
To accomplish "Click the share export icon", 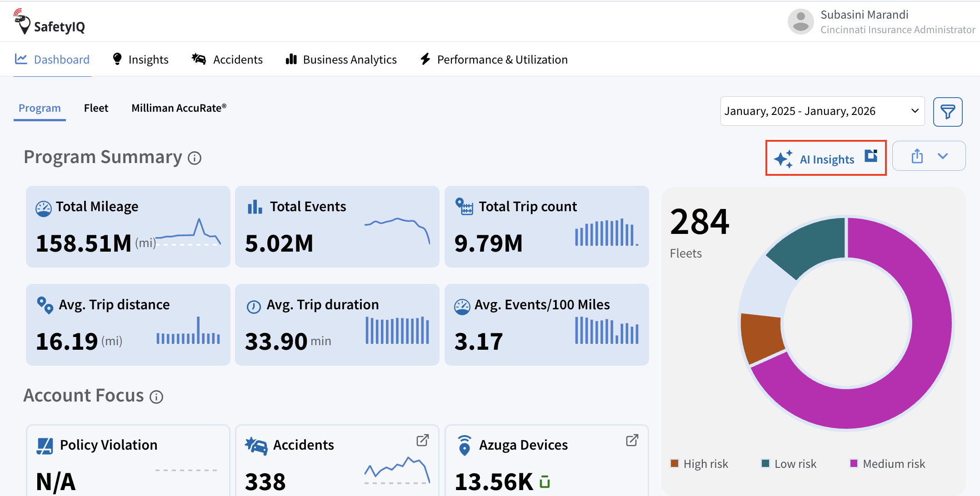I will 917,156.
